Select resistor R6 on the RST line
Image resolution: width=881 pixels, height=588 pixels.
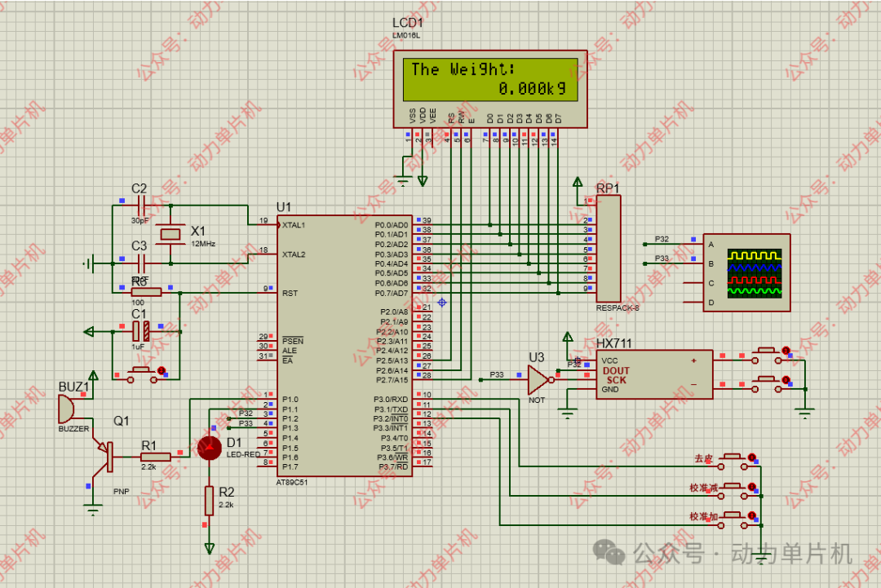146,292
